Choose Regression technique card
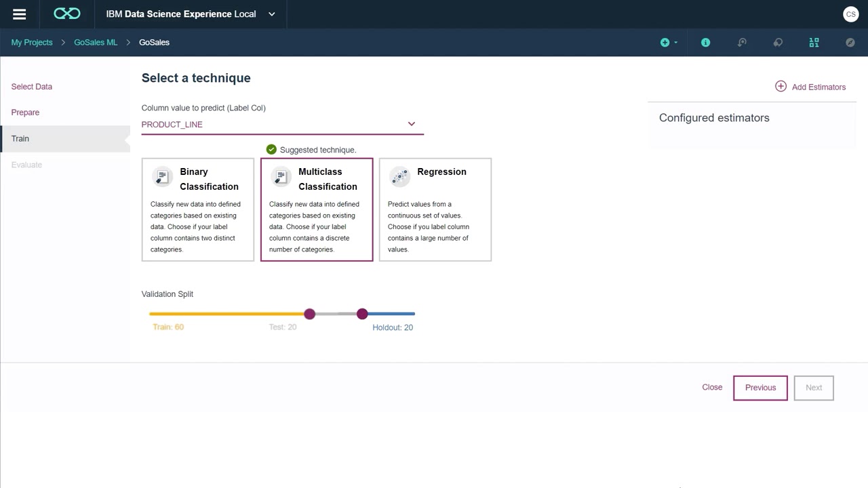 [435, 209]
